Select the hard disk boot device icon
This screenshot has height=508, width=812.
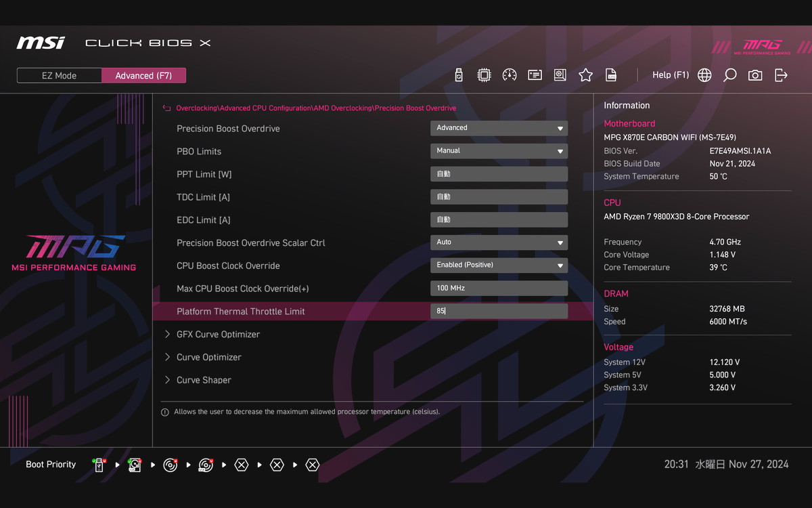(x=135, y=465)
